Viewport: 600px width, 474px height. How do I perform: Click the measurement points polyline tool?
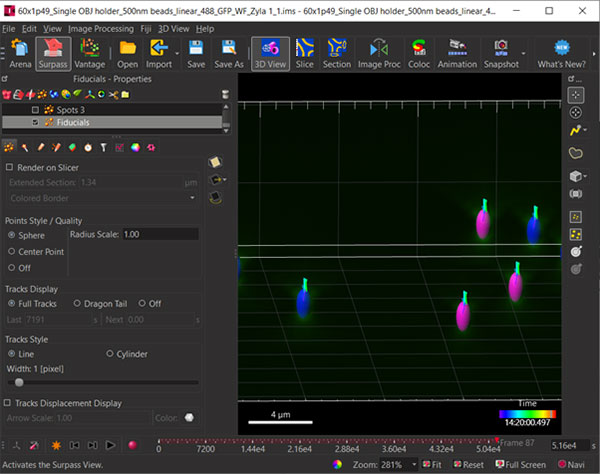click(576, 131)
